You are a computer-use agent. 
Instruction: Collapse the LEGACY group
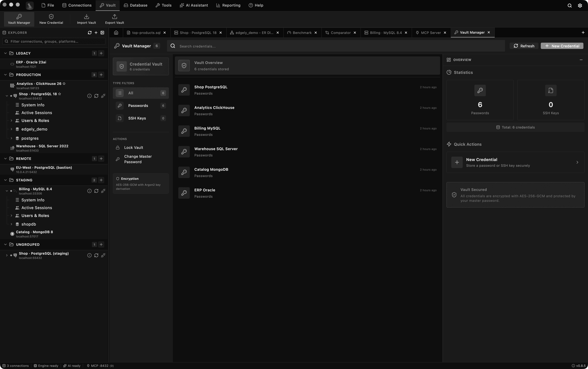[x=5, y=53]
